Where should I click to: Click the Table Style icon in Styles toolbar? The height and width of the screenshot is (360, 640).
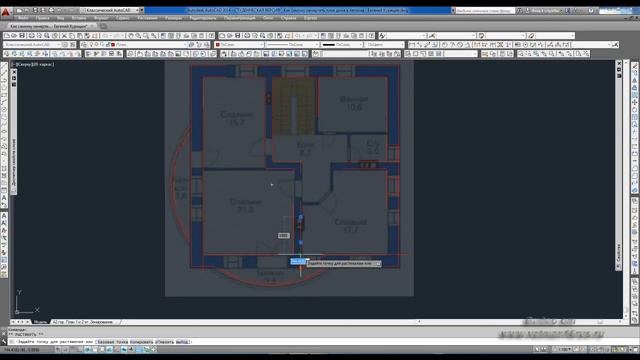(481, 36)
